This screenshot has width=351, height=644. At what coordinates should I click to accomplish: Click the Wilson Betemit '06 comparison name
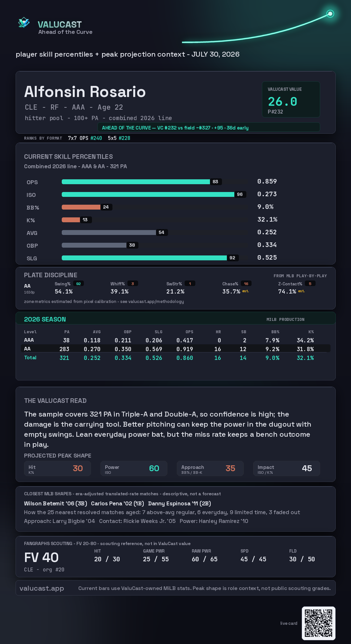56,503
